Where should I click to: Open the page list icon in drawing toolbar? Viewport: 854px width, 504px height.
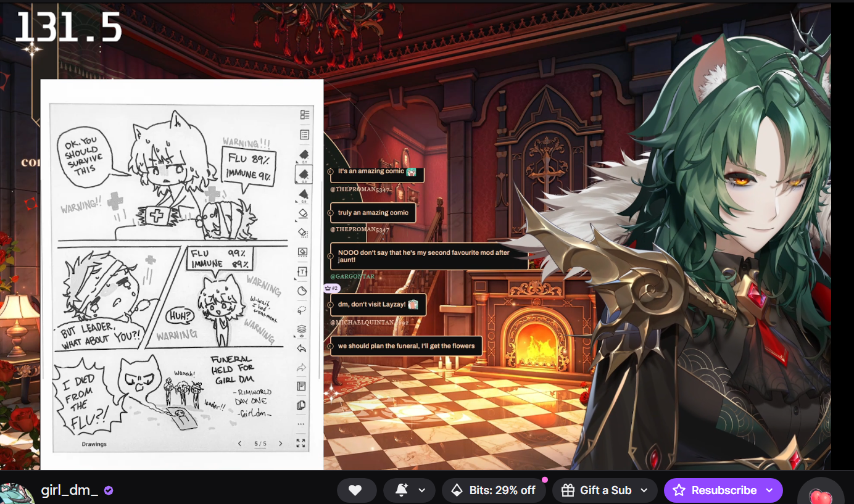coord(304,134)
